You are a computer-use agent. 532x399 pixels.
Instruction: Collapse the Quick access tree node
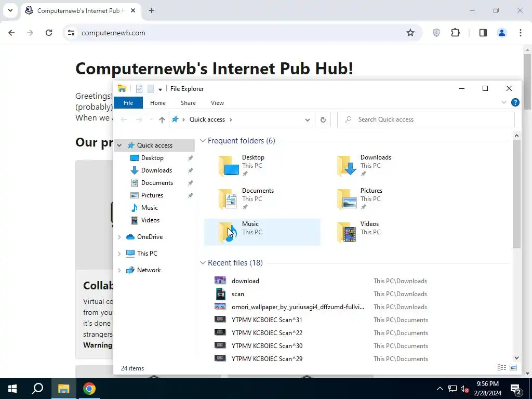(x=119, y=145)
